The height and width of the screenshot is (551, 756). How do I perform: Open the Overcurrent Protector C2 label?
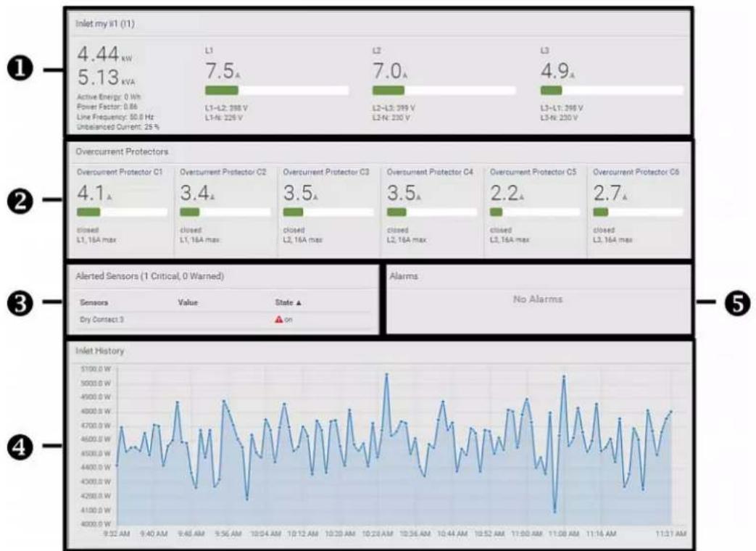(223, 172)
